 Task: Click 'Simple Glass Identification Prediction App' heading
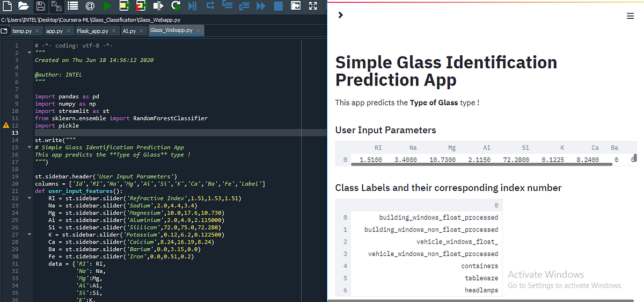click(446, 71)
